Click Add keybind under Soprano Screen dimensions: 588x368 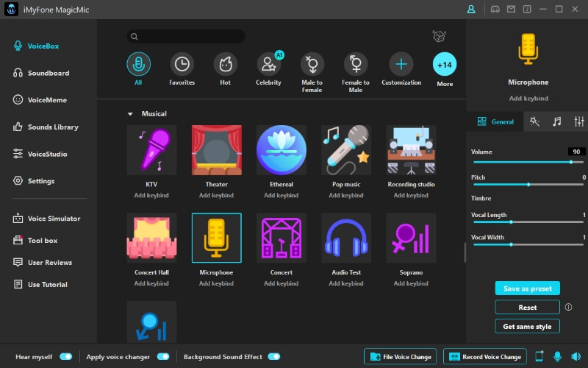click(411, 283)
